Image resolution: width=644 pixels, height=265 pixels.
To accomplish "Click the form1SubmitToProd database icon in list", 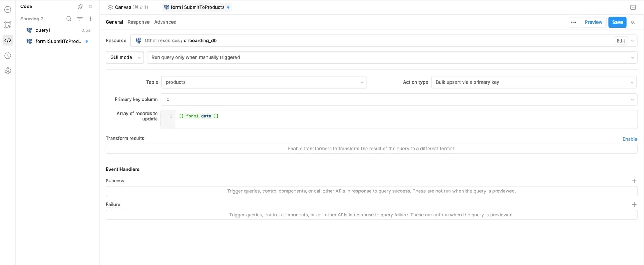I will pyautogui.click(x=29, y=41).
